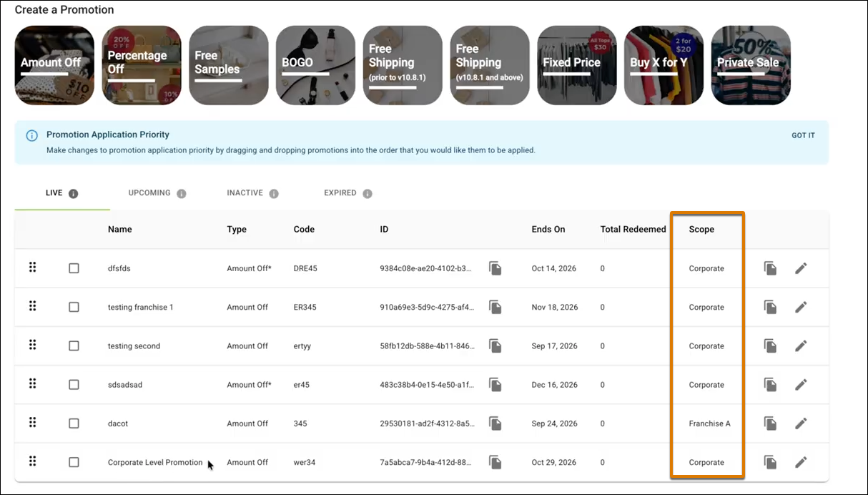
Task: Select the LIVE tab
Action: [x=54, y=193]
